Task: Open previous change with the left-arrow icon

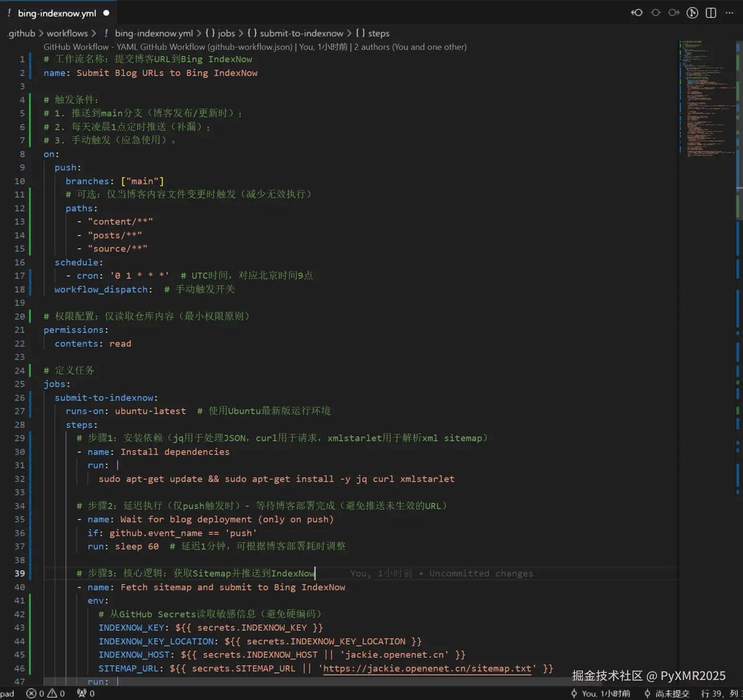Action: pyautogui.click(x=637, y=13)
